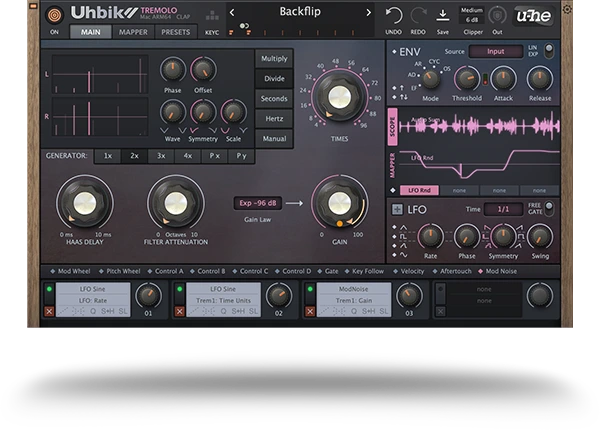Viewport: 600px width, 430px height.
Task: Select the Hertz time mode button
Action: 274,119
